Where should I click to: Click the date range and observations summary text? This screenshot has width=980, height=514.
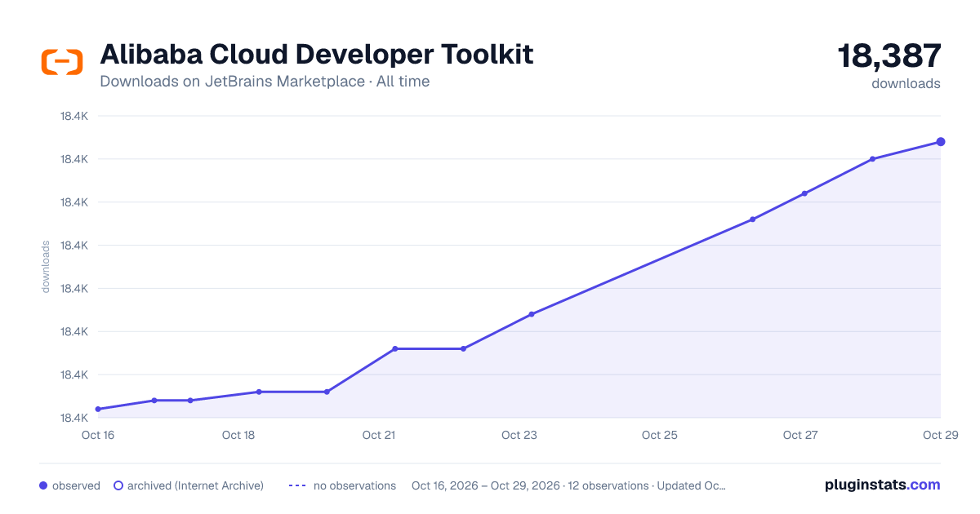tap(568, 485)
